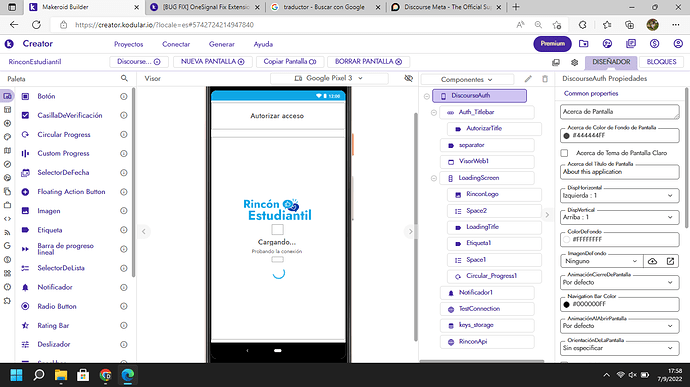Collapse the LoadingScreen tree node
The image size is (690, 387).
pyautogui.click(x=433, y=178)
